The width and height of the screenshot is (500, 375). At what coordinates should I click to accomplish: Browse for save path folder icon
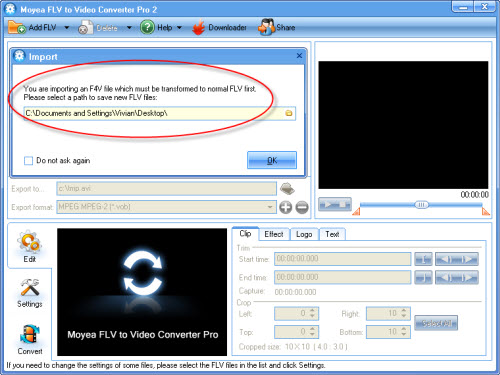(289, 113)
